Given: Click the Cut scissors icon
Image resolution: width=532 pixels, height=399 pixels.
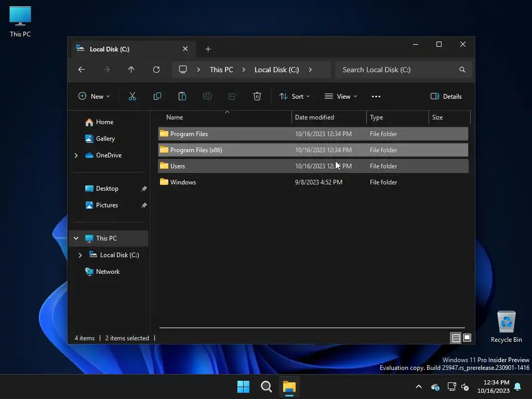Looking at the screenshot, I should click(x=132, y=96).
